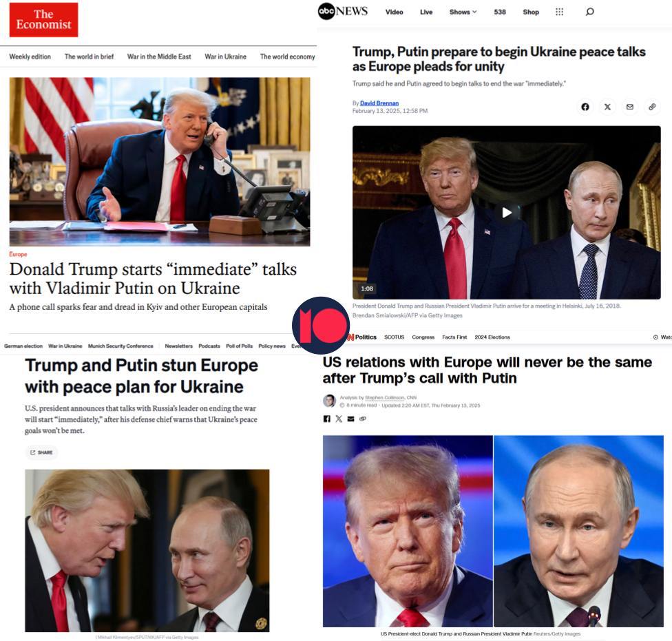The width and height of the screenshot is (672, 641).
Task: Play the Trump and Putin video
Action: (x=507, y=213)
